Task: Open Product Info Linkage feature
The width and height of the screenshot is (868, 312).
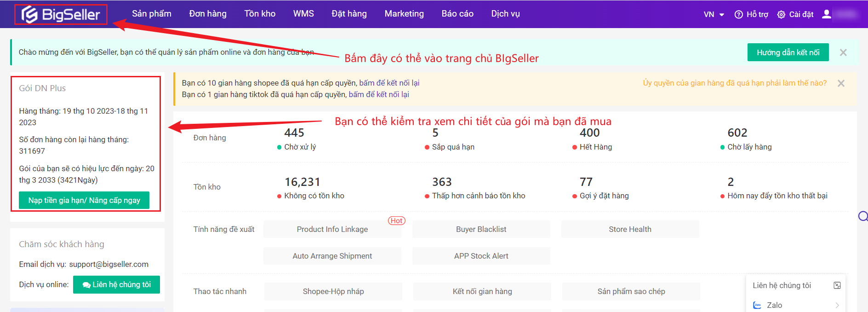Action: (332, 229)
